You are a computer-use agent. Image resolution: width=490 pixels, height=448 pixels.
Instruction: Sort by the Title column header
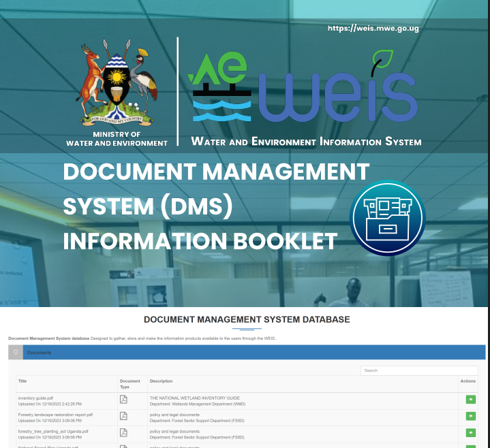(x=22, y=381)
